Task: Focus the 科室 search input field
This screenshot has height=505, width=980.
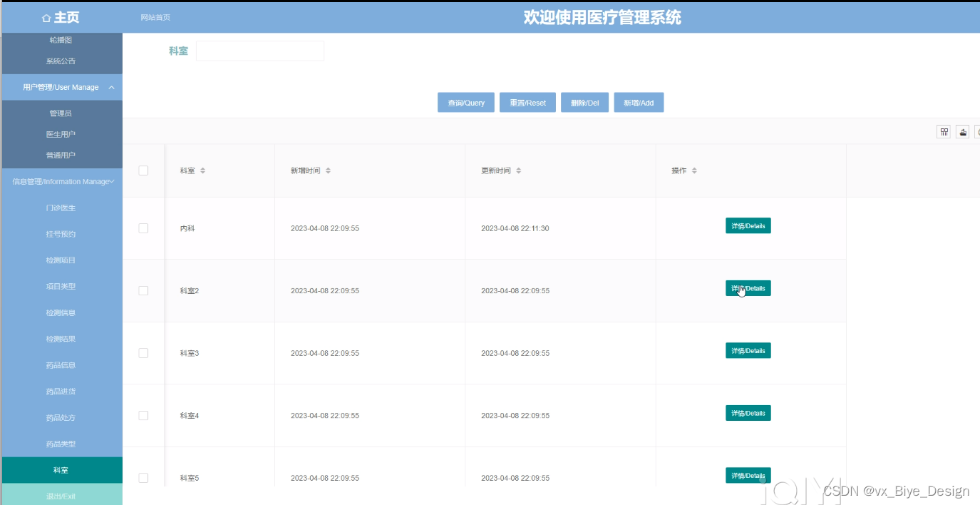Action: click(x=260, y=51)
